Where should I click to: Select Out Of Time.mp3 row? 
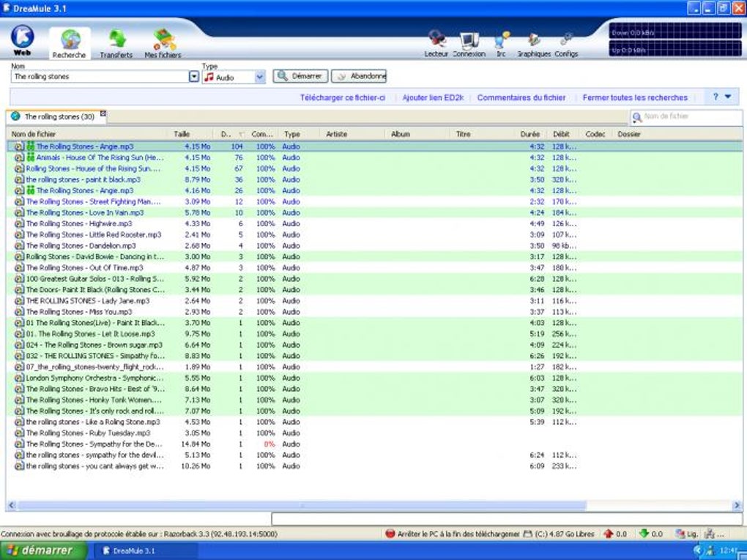coord(374,268)
